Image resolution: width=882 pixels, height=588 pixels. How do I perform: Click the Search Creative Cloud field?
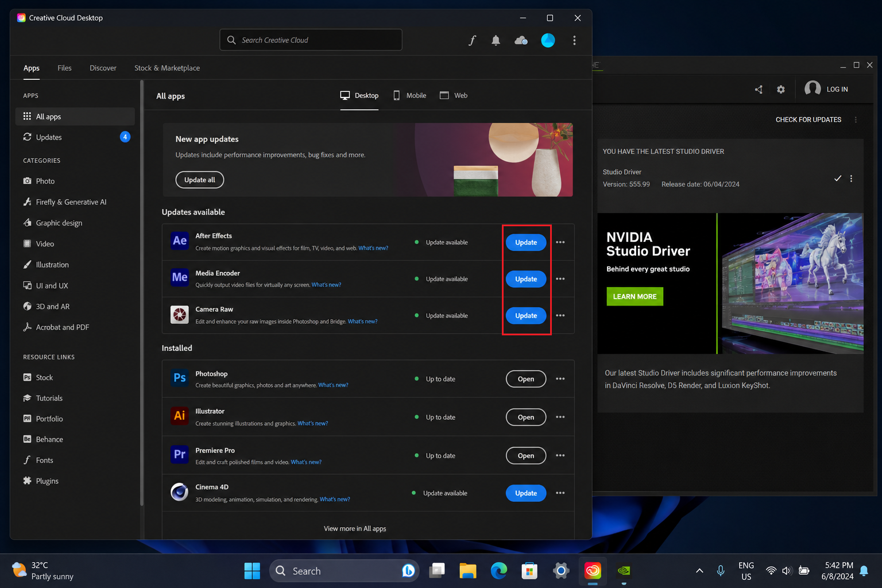coord(311,40)
